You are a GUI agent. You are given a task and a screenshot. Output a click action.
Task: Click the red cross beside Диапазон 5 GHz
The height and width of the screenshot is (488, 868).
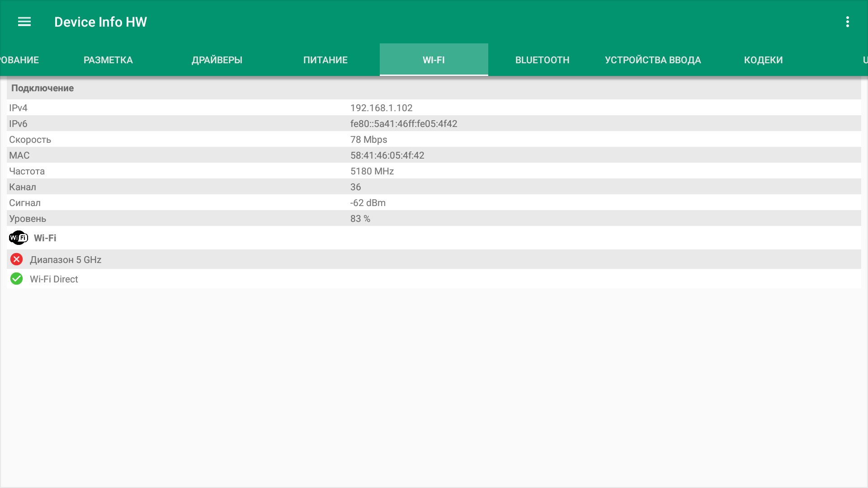(x=17, y=259)
